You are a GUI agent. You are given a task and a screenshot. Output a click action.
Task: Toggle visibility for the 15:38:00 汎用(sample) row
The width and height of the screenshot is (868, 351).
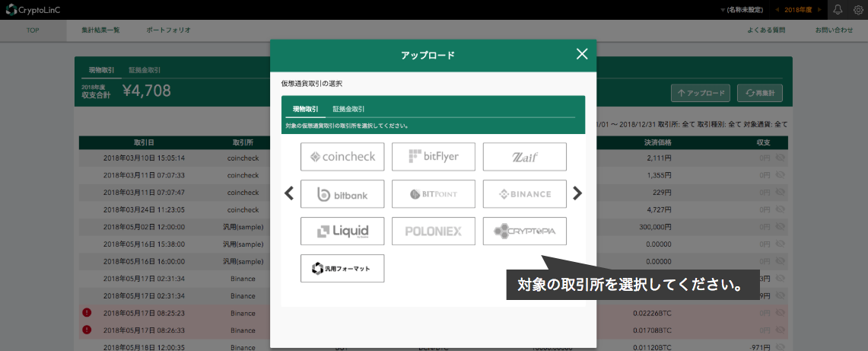pos(781,244)
